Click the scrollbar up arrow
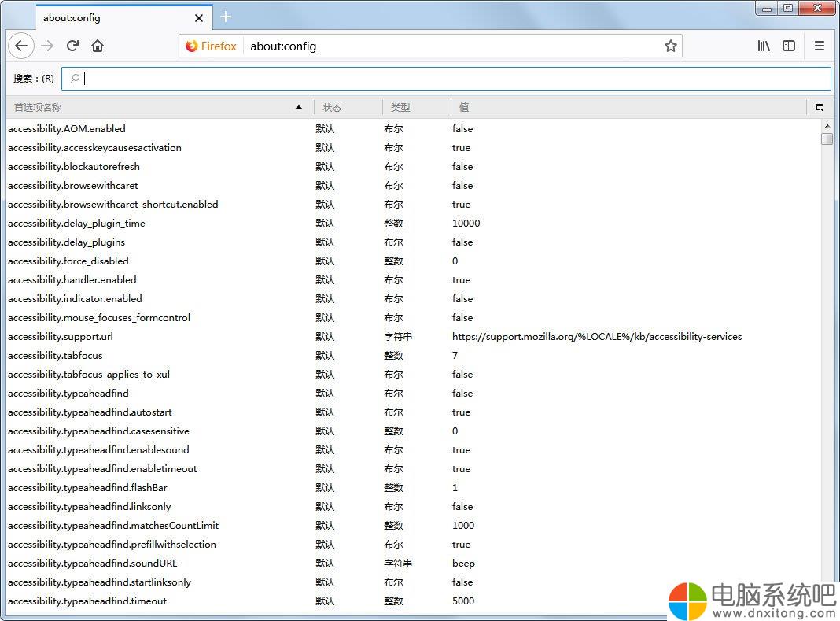 (x=827, y=125)
